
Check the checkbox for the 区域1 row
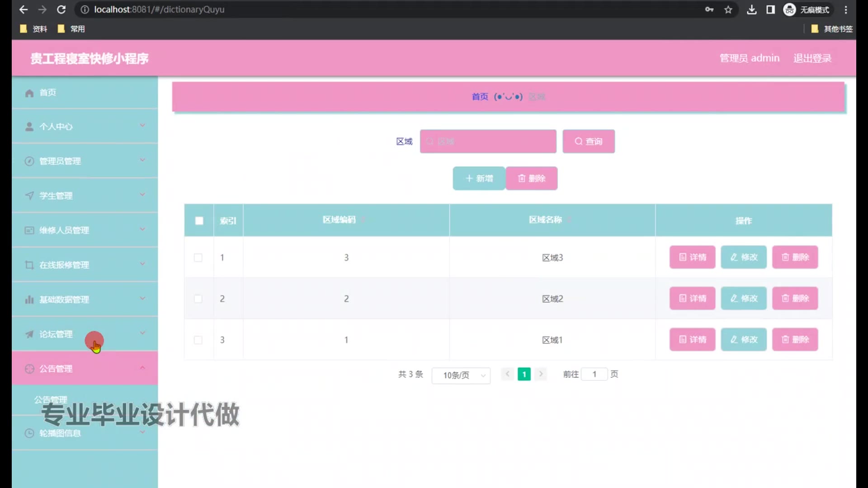198,340
